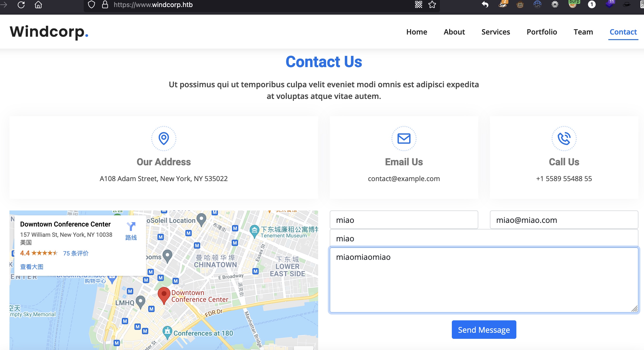Open the 75 条评价 reviews link
Screen dimensions: 644x350
tap(76, 253)
